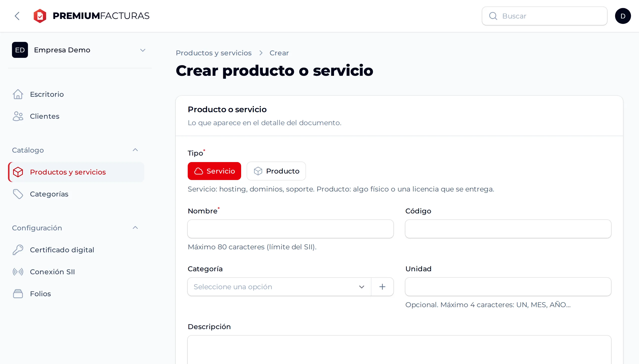
Task: Collapse the Catálogo section
Action: (x=135, y=150)
